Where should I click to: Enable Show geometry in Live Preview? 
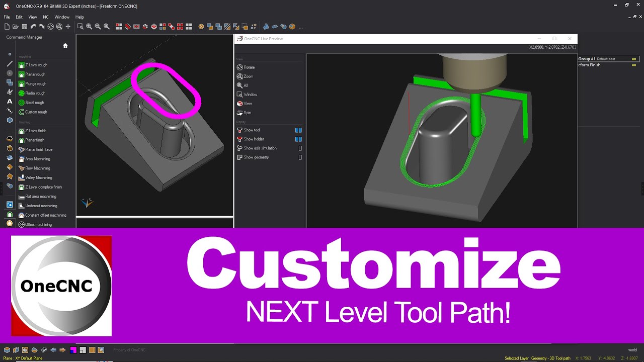click(x=300, y=157)
